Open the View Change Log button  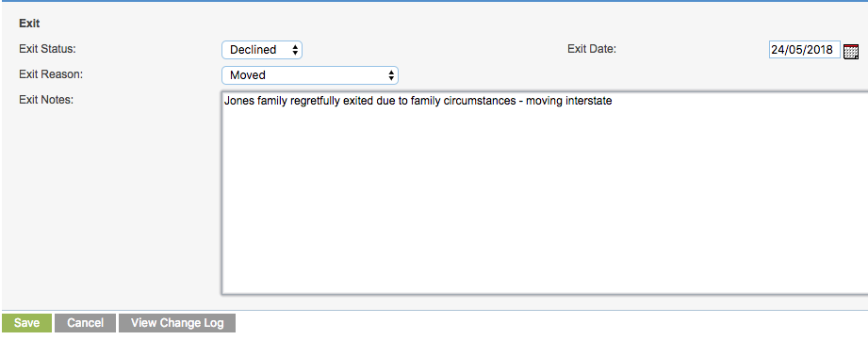[x=177, y=323]
